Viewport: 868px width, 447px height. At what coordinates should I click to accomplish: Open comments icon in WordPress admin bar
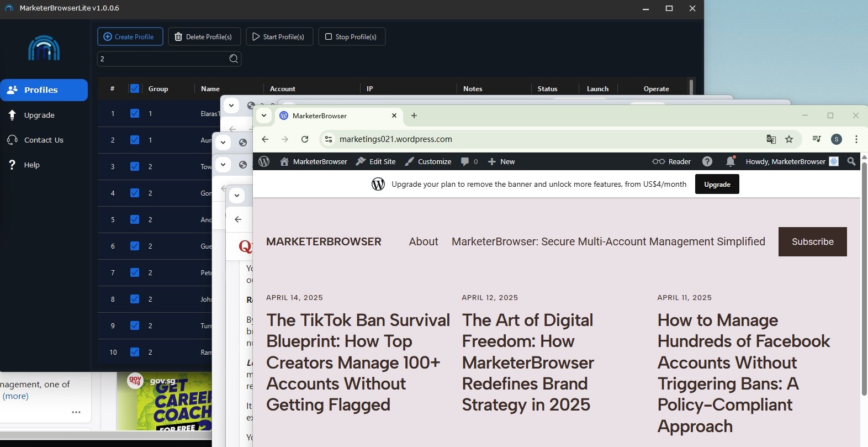click(469, 161)
